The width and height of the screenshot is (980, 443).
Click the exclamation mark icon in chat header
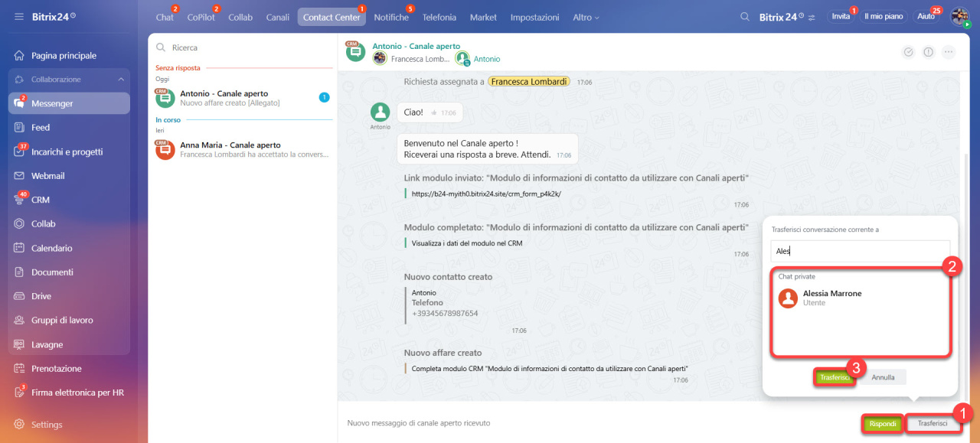coord(929,52)
